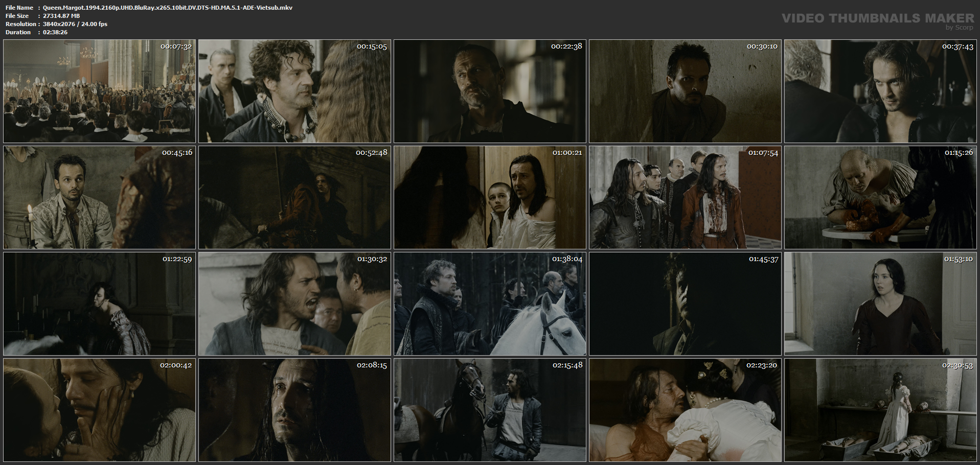Choose the frame at 02:15:48
The width and height of the screenshot is (980, 465).
[490, 410]
